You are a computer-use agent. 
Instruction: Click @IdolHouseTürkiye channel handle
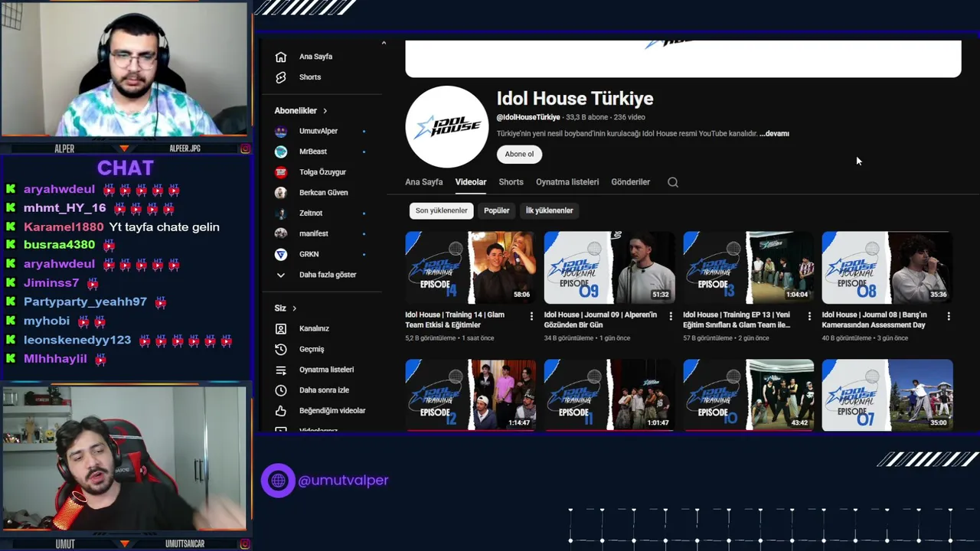point(528,118)
